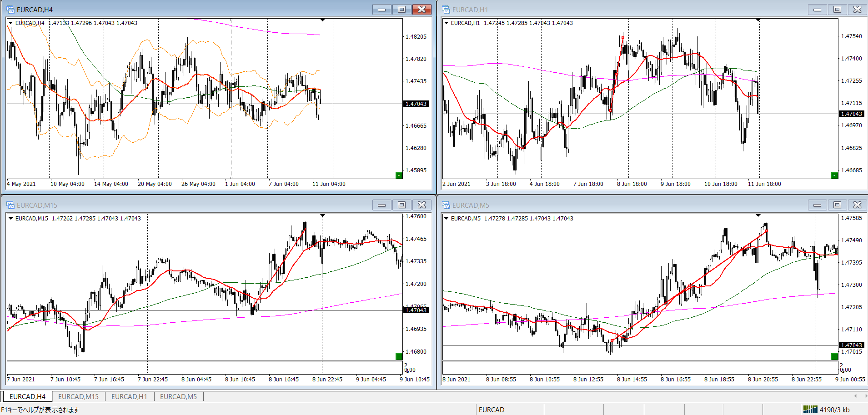The width and height of the screenshot is (868, 415).
Task: Expand the triangle beside the EURCAD,H1 chart label
Action: [447, 23]
